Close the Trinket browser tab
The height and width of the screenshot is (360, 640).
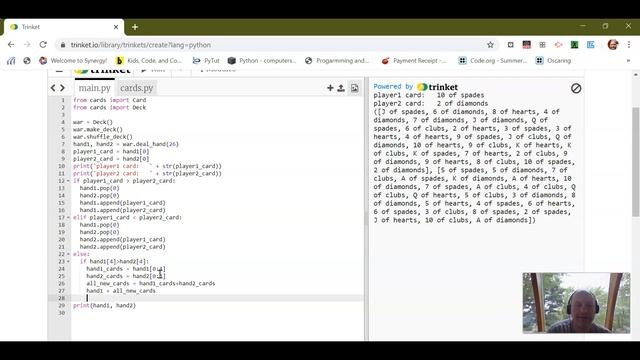pos(116,27)
